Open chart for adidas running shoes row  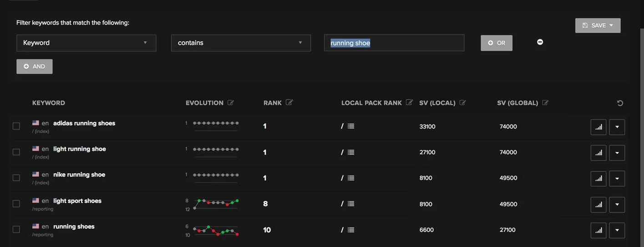point(598,127)
